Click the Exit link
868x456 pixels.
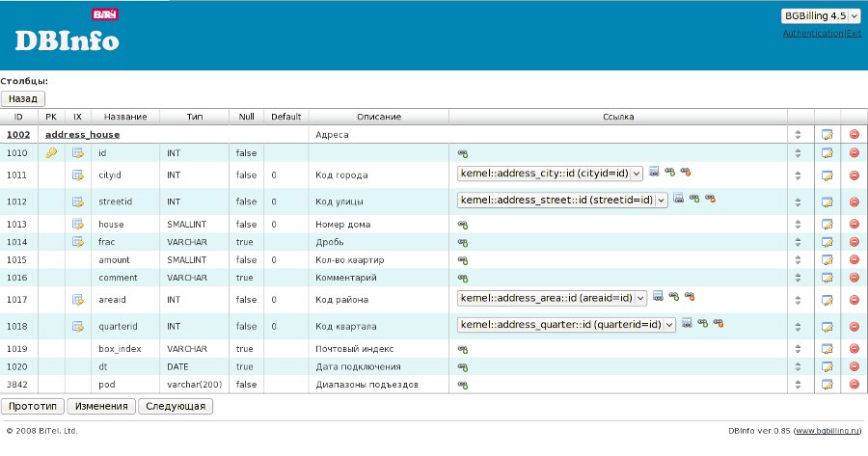(x=854, y=33)
